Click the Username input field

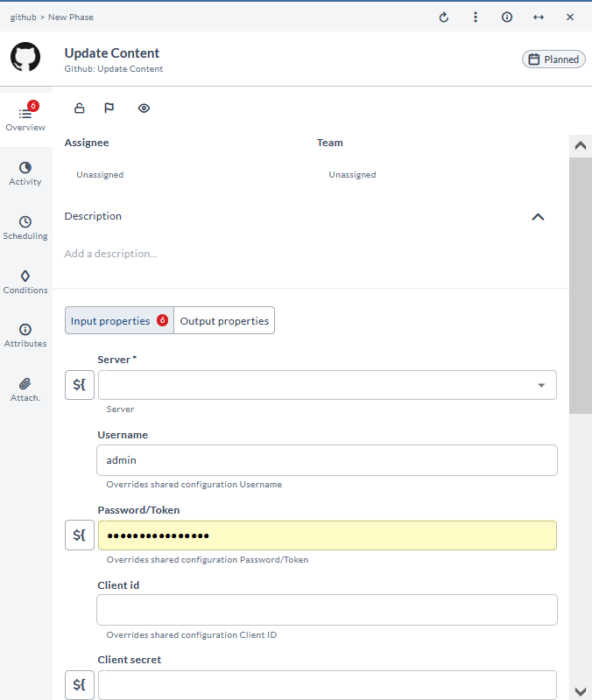coord(327,460)
